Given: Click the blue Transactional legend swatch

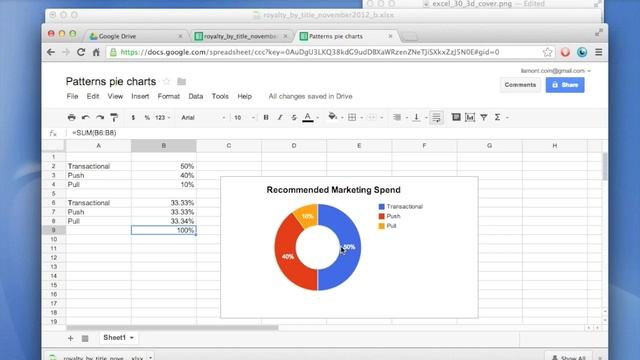Looking at the screenshot, I should click(x=382, y=207).
